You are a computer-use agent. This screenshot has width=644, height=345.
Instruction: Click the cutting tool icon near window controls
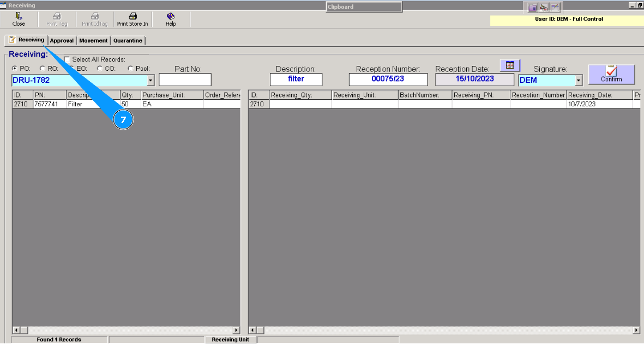[543, 7]
